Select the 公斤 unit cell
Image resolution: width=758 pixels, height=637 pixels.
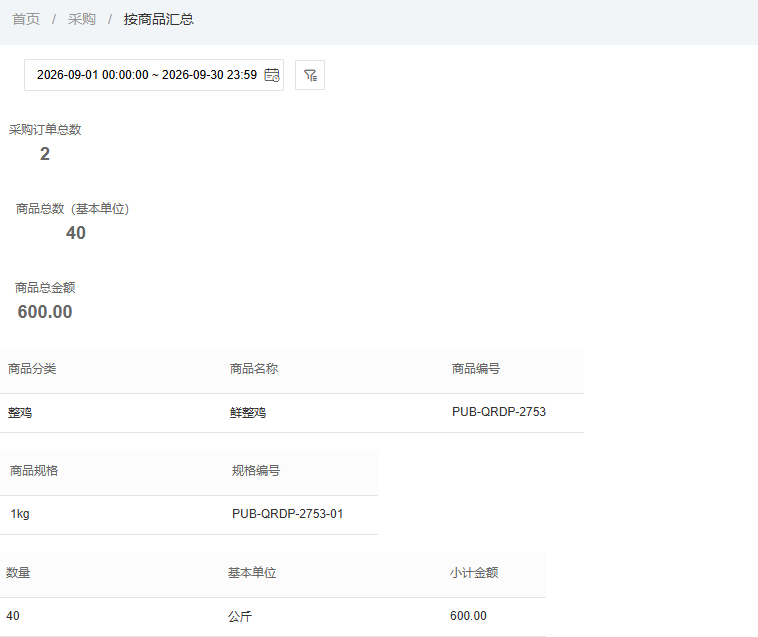240,616
